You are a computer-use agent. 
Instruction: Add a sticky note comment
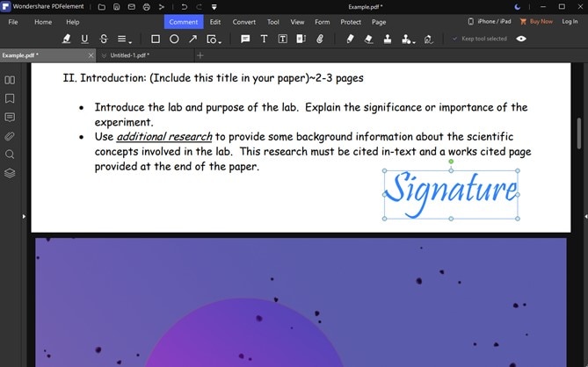(245, 39)
